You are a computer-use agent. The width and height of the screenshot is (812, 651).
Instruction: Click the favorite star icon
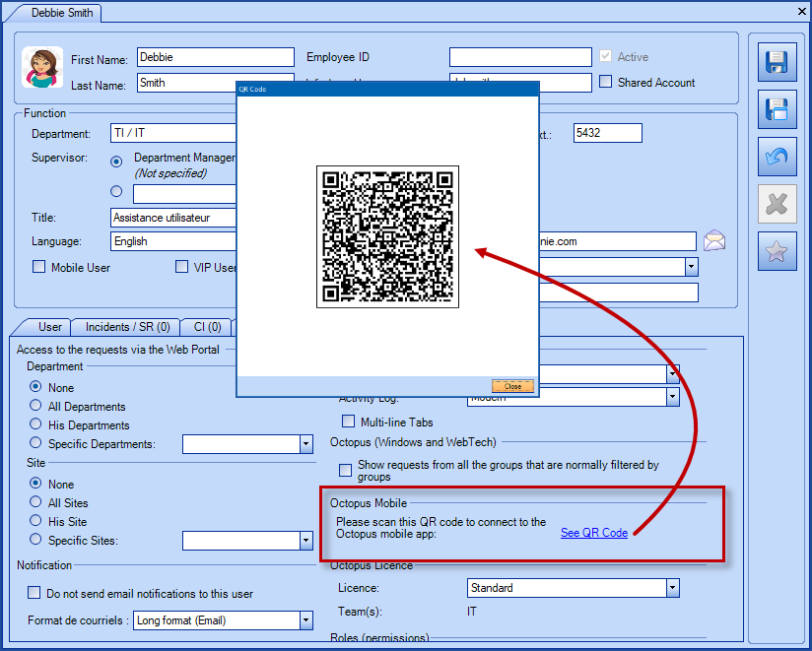tap(777, 251)
